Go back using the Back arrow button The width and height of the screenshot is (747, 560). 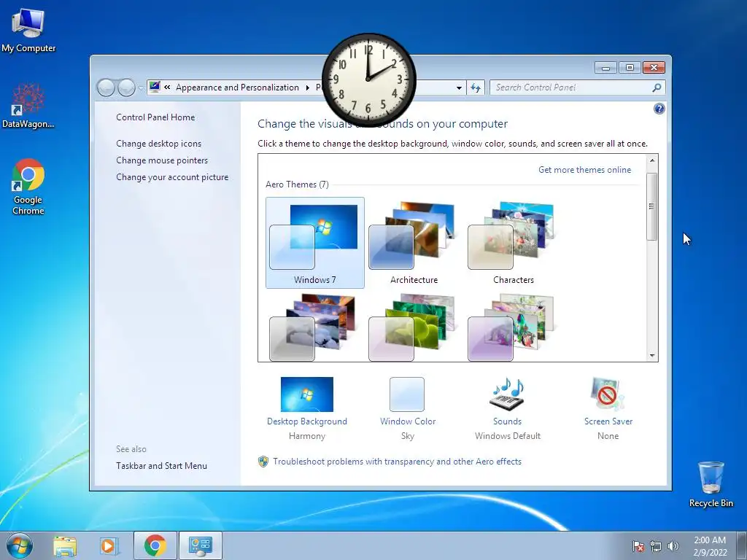pos(106,87)
